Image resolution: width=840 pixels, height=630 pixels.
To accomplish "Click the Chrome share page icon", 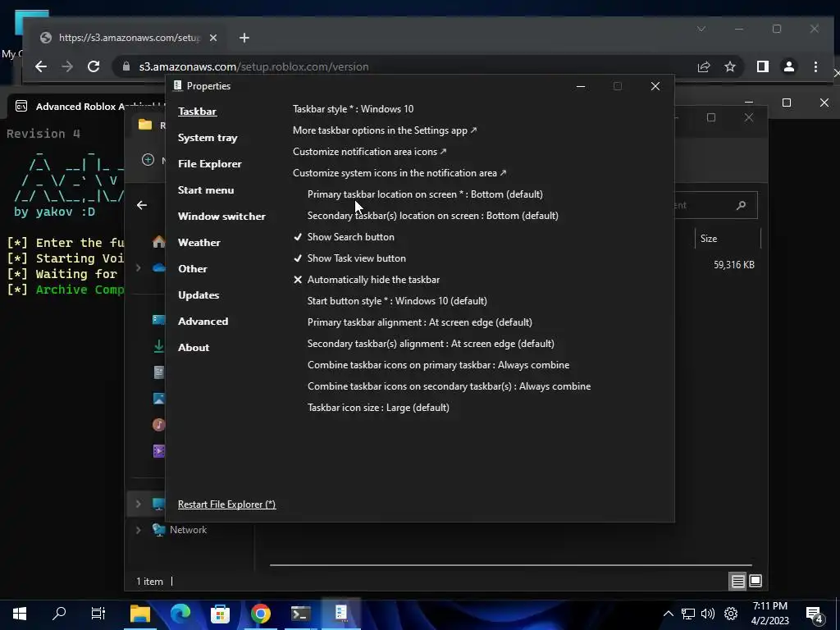I will 703,66.
